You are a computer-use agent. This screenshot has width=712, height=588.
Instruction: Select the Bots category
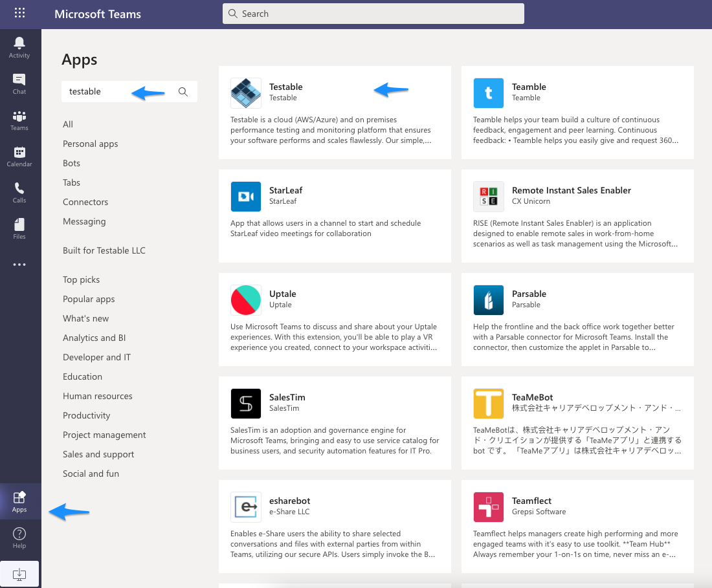71,163
